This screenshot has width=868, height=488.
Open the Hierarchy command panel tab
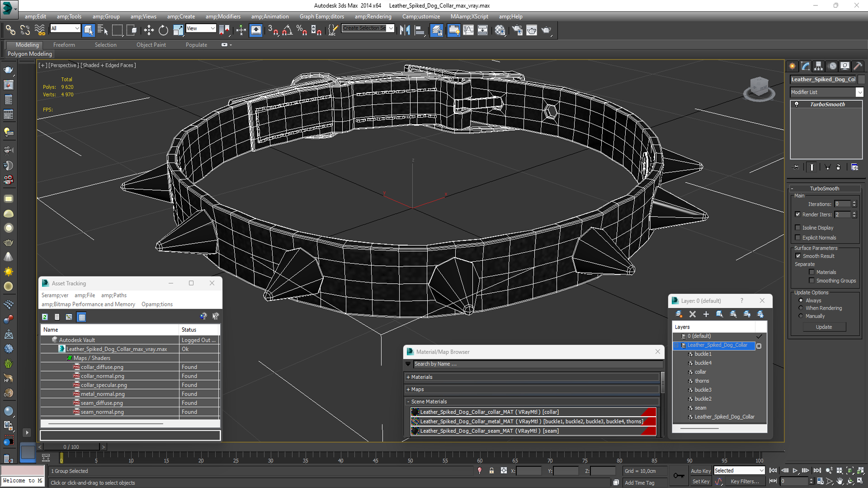818,66
